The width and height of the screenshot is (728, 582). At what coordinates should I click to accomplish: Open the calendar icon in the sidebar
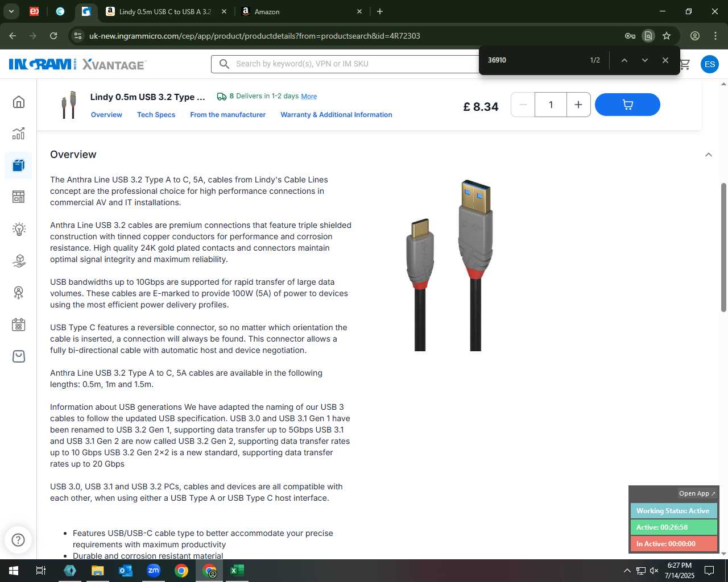(19, 325)
